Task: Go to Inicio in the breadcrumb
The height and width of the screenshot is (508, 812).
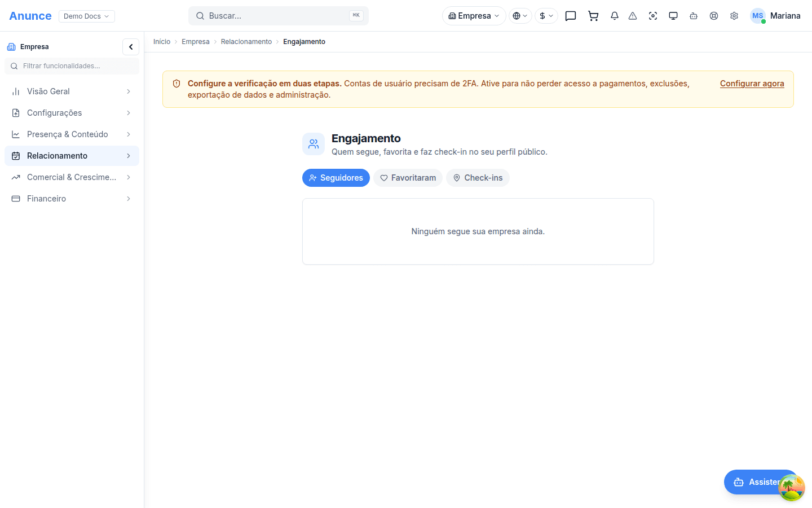Action: (162, 42)
